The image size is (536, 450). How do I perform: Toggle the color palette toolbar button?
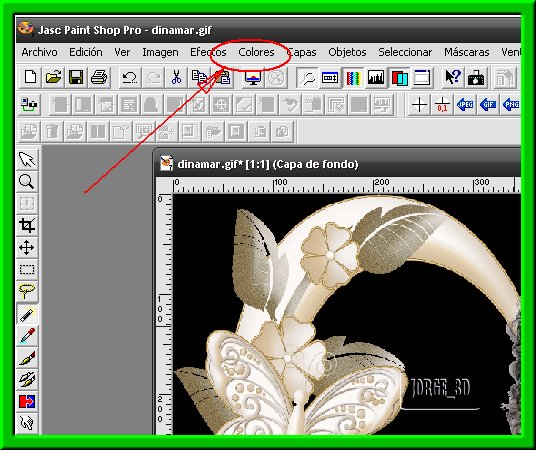(x=353, y=77)
